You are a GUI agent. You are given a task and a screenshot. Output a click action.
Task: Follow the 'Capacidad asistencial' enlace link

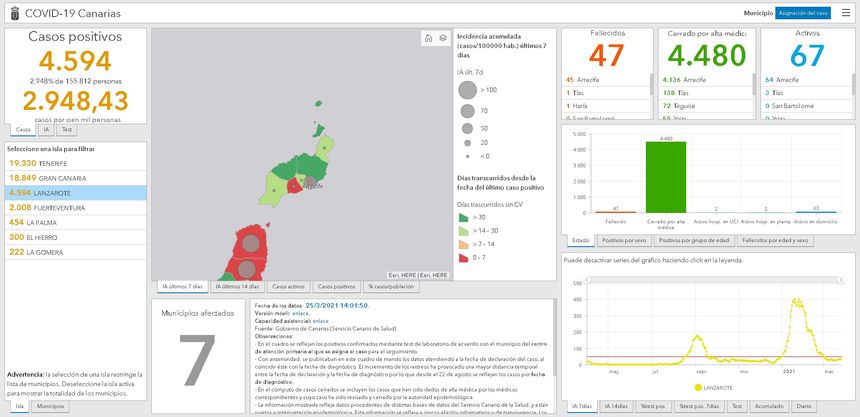pos(319,320)
